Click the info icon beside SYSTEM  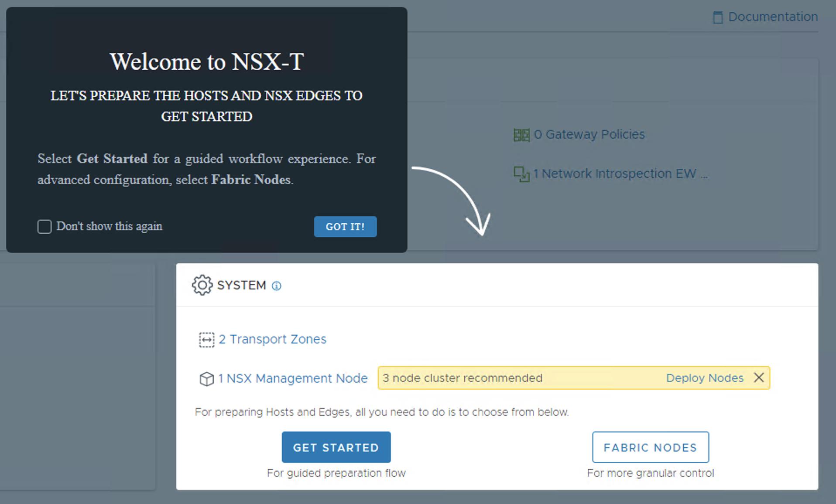pos(277,286)
